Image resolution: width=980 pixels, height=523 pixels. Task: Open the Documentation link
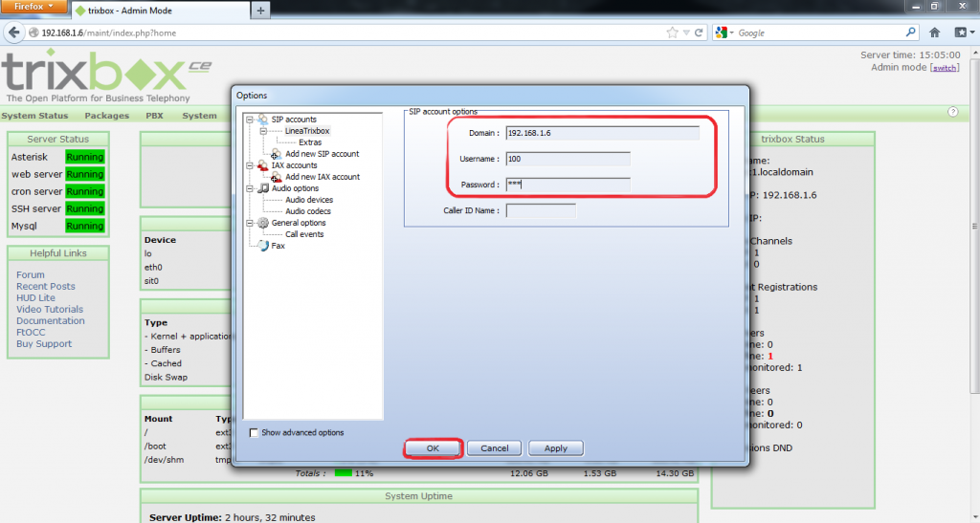pos(50,321)
